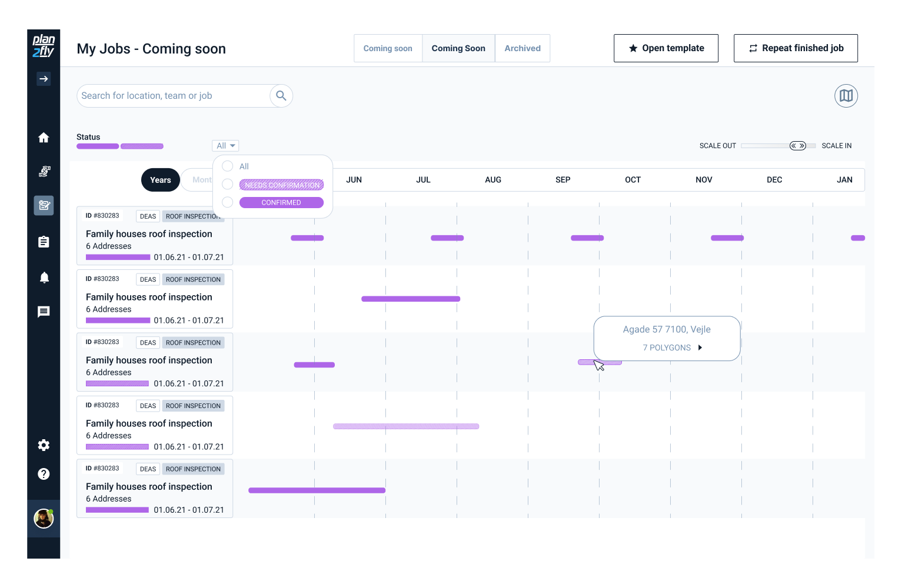The height and width of the screenshot is (588, 902).
Task: Click first job's timeline bar near JUL
Action: tap(447, 238)
